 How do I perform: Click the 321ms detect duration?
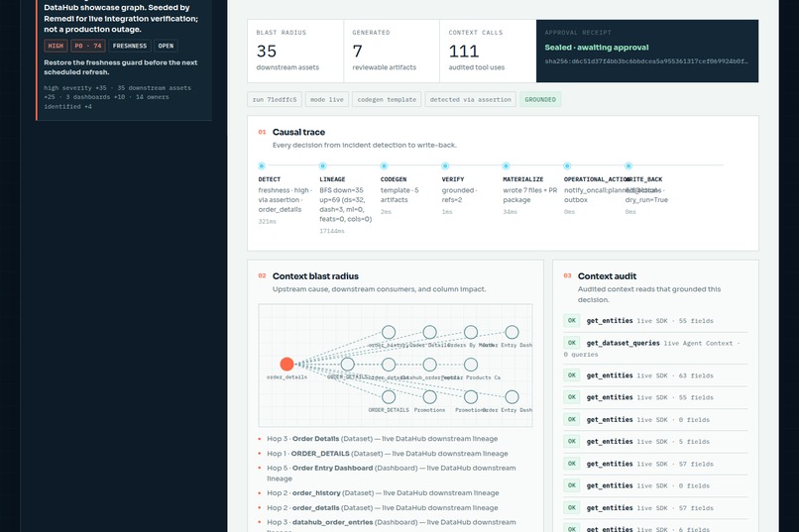[x=267, y=222]
